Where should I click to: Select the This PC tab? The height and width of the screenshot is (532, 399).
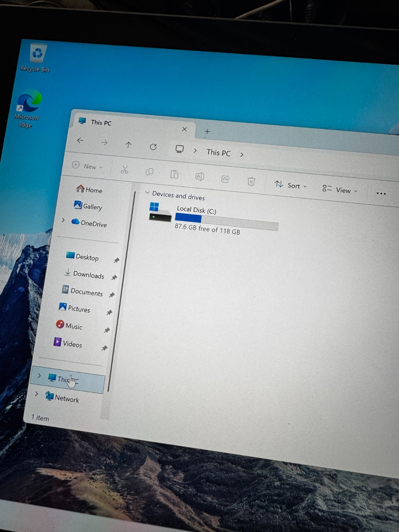[133, 124]
